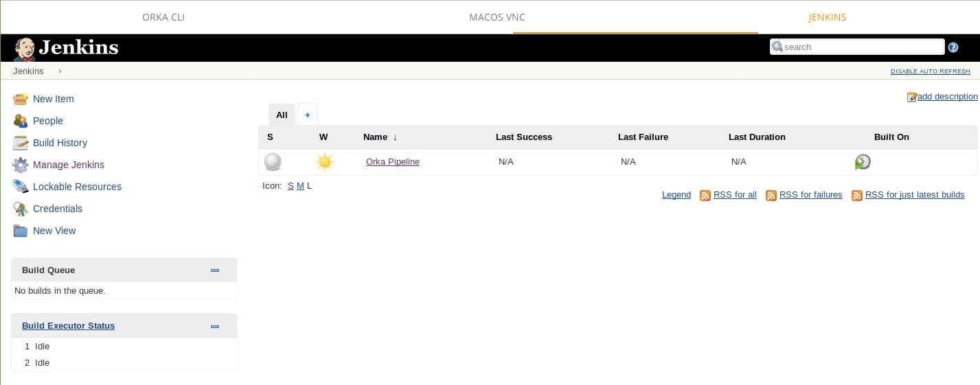Open the Manage Jenkins link
Viewport: 980px width, 385px height.
69,165
